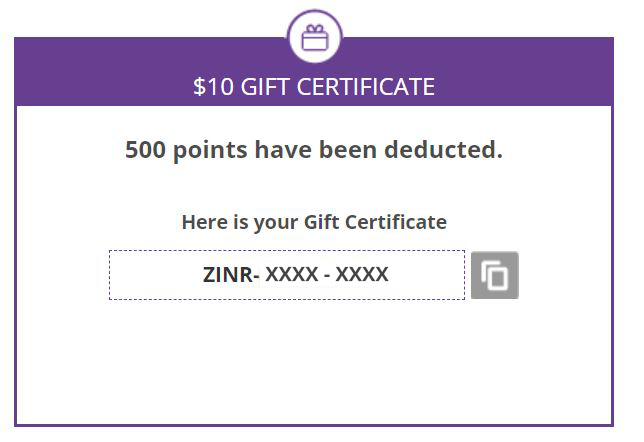
Task: Click the 'Here is your Gift Certificate' label
Action: tap(314, 222)
